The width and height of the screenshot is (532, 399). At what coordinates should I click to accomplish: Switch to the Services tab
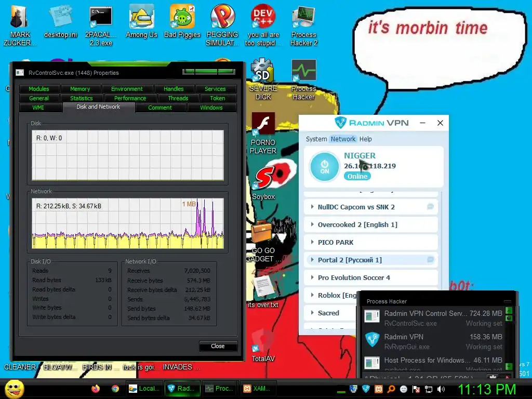pyautogui.click(x=215, y=89)
